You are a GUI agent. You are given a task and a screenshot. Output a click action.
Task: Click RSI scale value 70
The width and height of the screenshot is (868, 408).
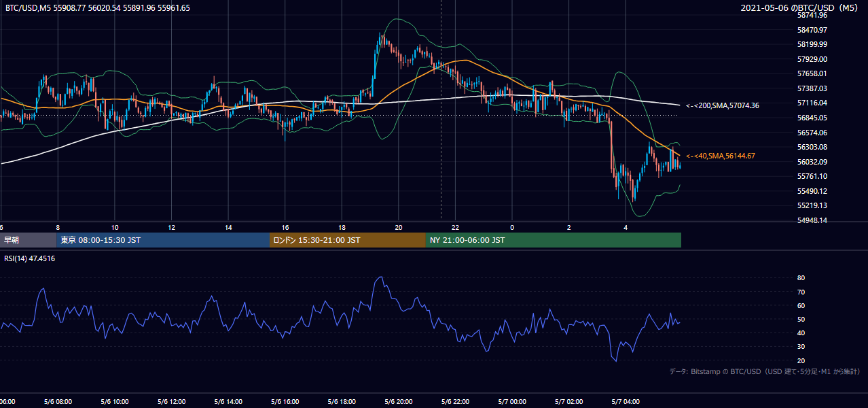point(801,292)
